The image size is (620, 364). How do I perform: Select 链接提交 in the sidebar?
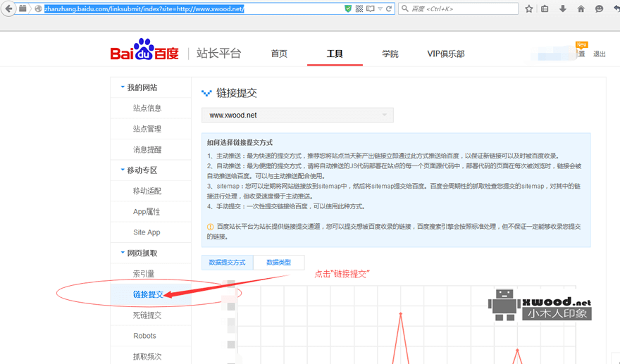point(148,294)
